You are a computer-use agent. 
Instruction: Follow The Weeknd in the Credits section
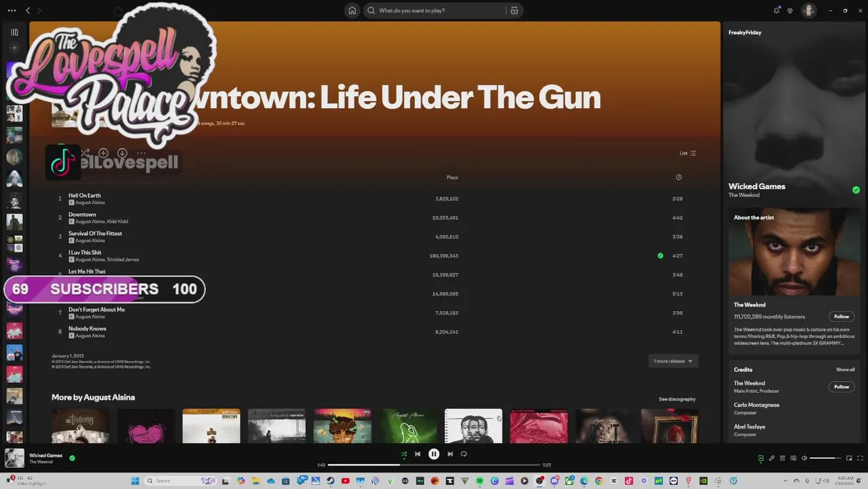(x=842, y=386)
